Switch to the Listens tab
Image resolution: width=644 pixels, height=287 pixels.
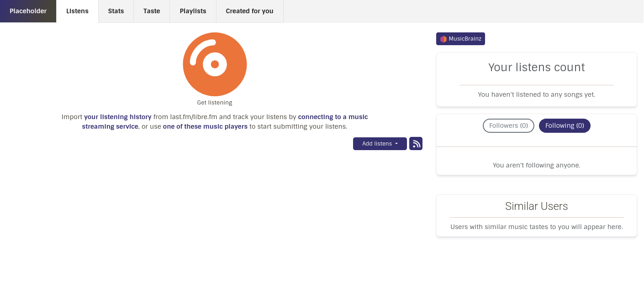[x=77, y=11]
